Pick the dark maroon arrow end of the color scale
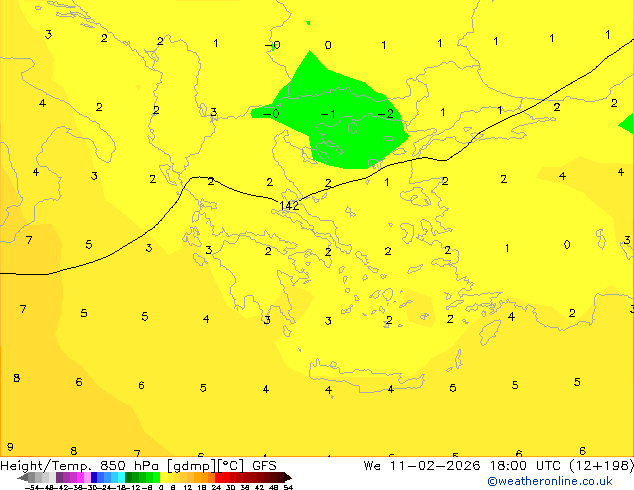This screenshot has height=490, width=634. coord(288,477)
